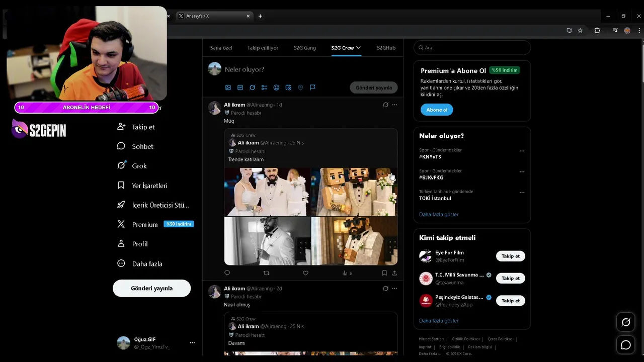
Task: View analytics showing 6 views
Action: 347,273
